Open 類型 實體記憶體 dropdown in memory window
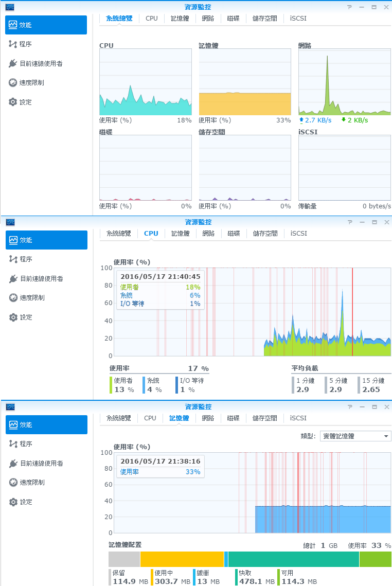Image resolution: width=392 pixels, height=586 pixels. pos(355,436)
